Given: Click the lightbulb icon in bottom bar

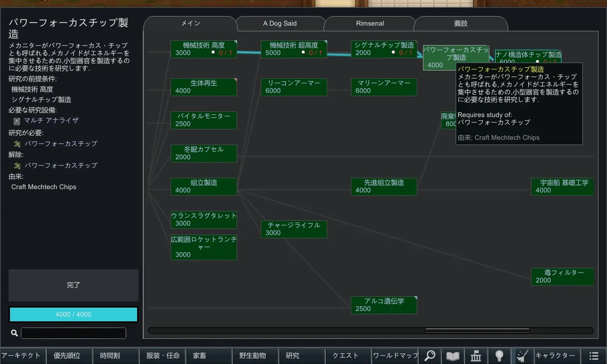Looking at the screenshot, I should (499, 355).
